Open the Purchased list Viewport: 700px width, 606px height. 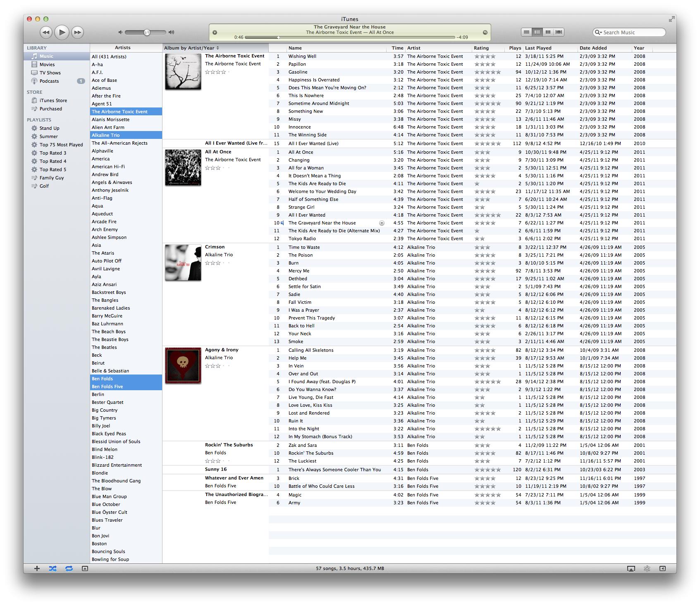[57, 109]
